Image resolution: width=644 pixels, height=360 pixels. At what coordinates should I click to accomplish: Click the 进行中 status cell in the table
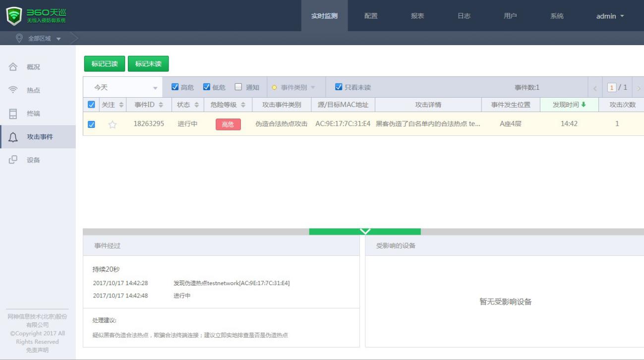[x=187, y=124]
